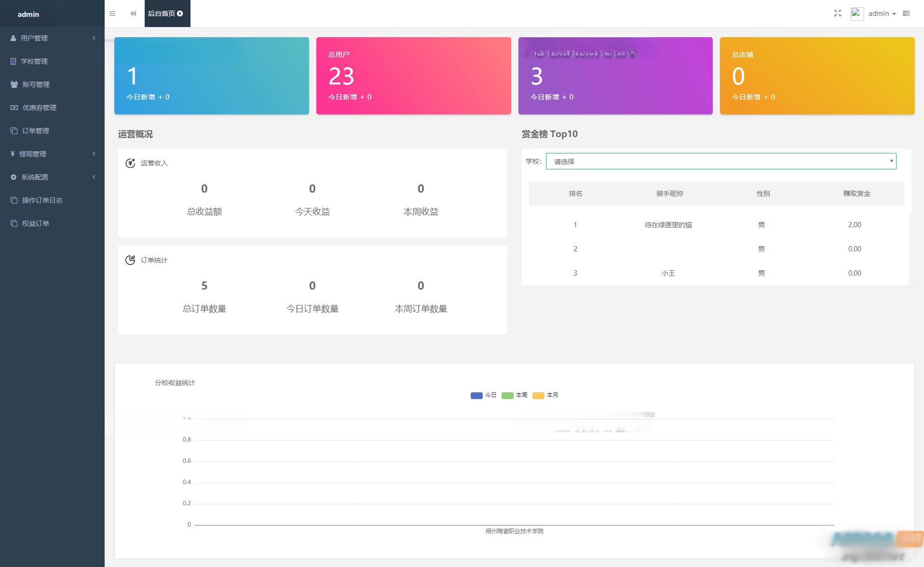The height and width of the screenshot is (567, 924).
Task: Toggle fullscreen mode icon
Action: [838, 14]
